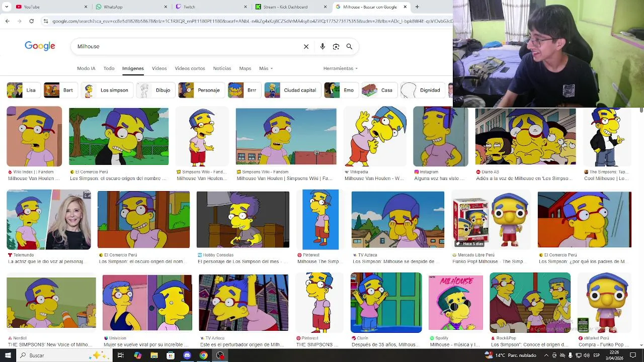The image size is (644, 362).
Task: Select the Noticias search tab
Action: 222,68
